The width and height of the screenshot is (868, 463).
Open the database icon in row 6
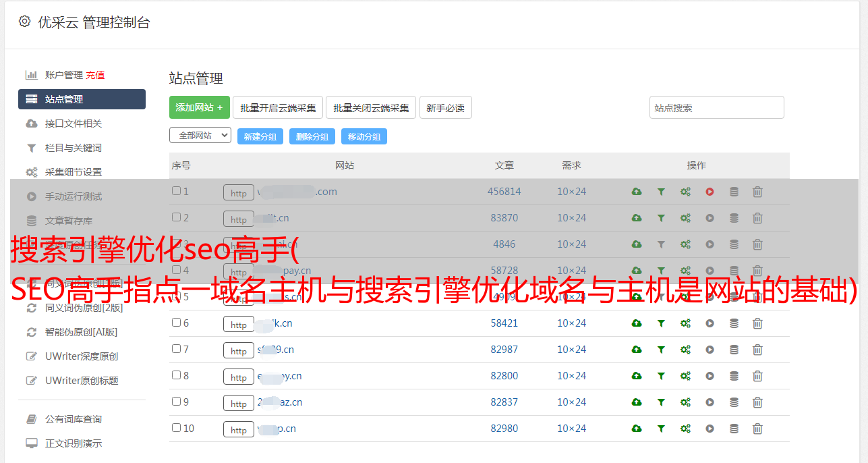(734, 323)
